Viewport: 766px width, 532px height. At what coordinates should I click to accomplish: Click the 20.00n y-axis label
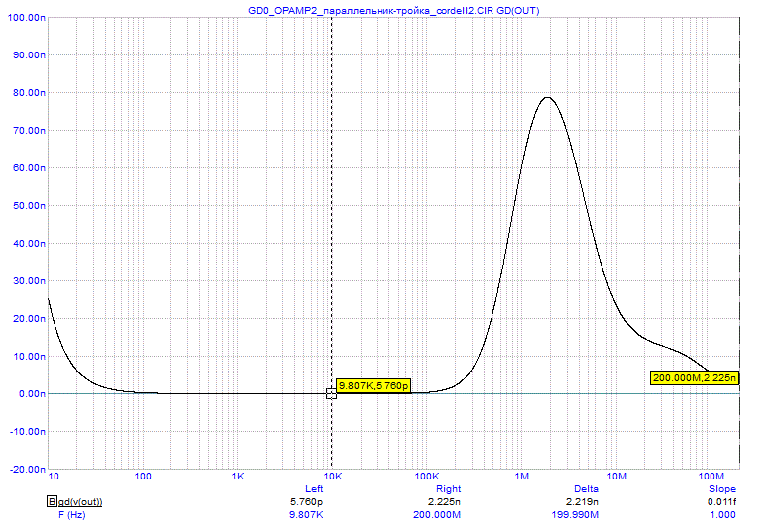pos(29,319)
